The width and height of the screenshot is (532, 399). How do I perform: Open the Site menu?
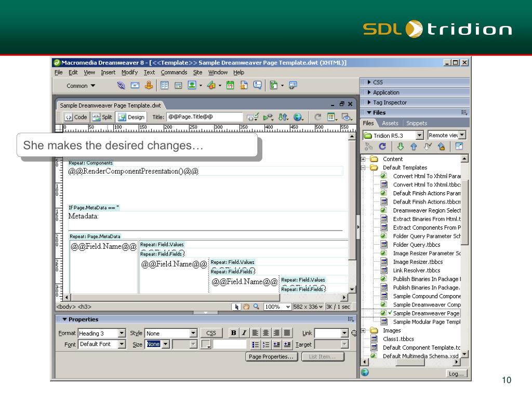(198, 72)
